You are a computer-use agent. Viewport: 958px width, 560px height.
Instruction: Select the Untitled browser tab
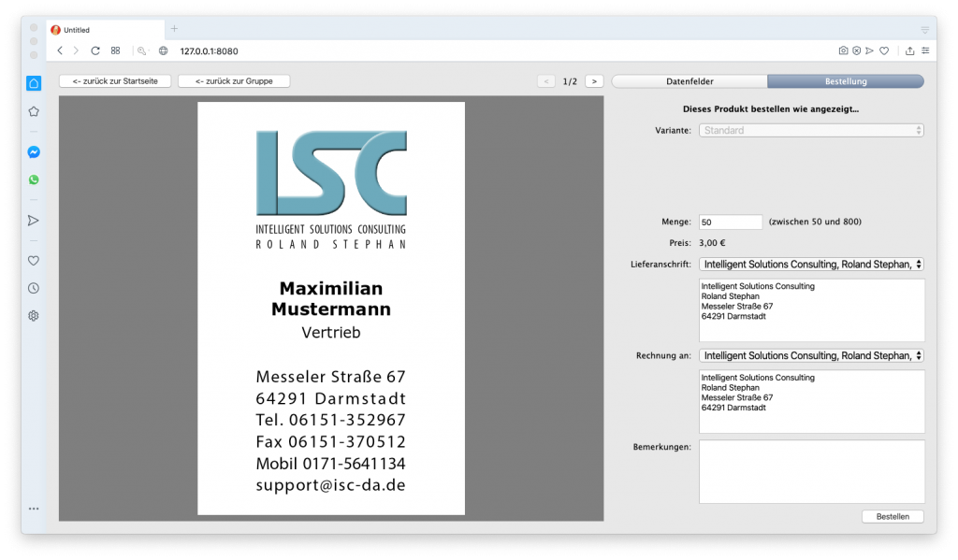[105, 30]
